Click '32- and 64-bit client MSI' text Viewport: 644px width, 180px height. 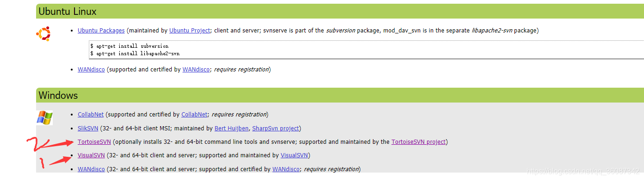pos(136,128)
